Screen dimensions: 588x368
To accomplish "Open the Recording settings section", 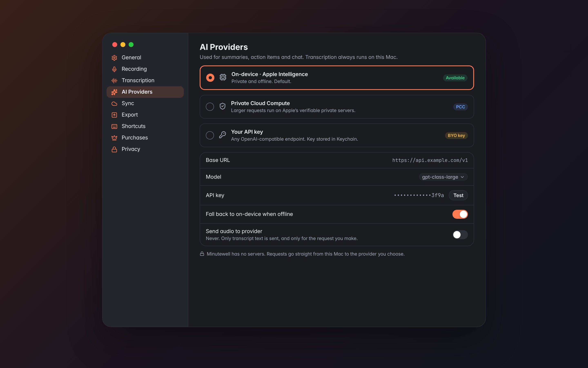I will (x=145, y=69).
